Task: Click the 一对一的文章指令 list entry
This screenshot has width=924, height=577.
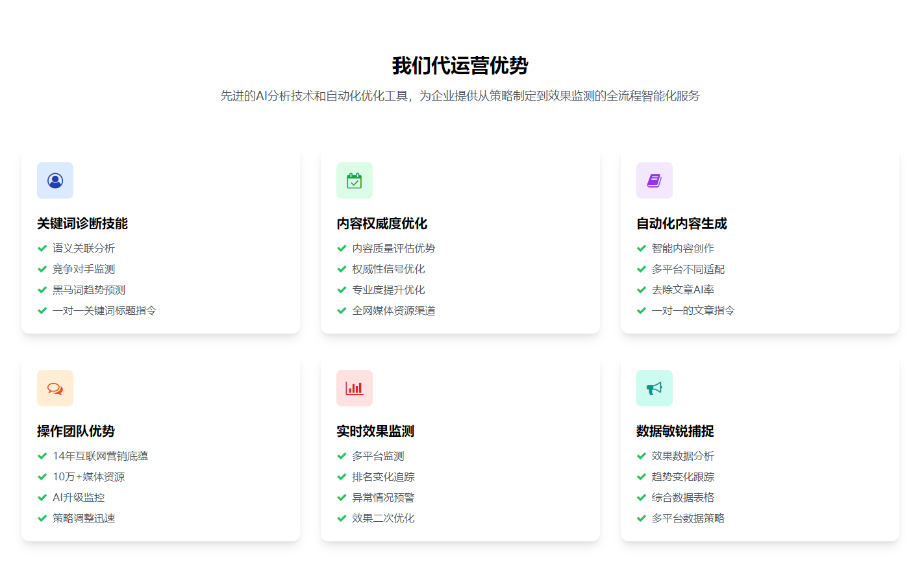Action: pos(692,310)
